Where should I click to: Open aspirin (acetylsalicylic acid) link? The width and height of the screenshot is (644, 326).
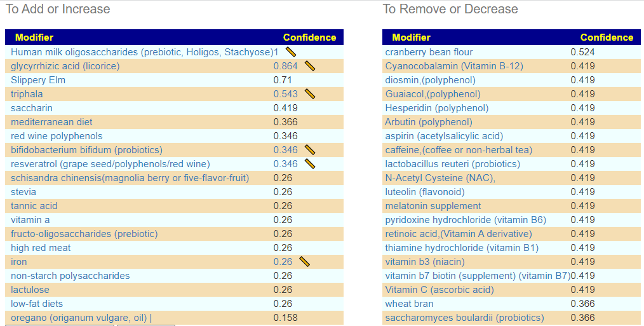tap(444, 136)
